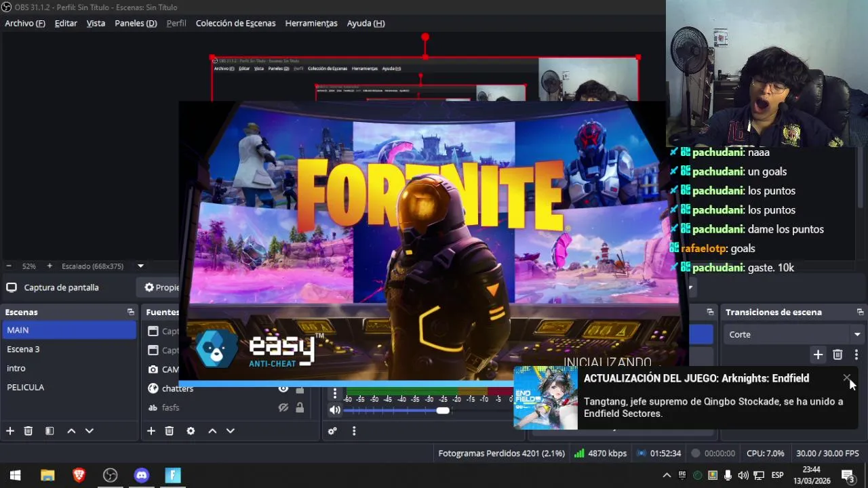Select the chatters source row
Image resolution: width=868 pixels, height=488 pixels.
[x=231, y=388]
